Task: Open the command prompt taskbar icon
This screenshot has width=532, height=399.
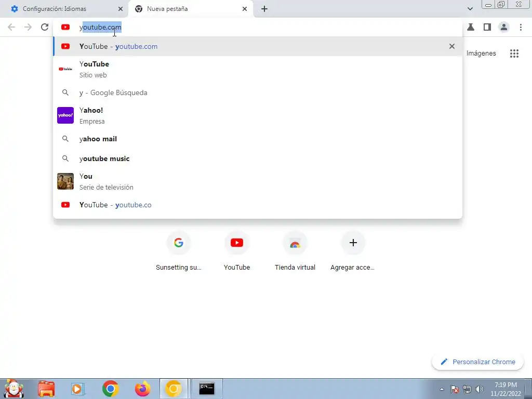Action: [x=207, y=389]
